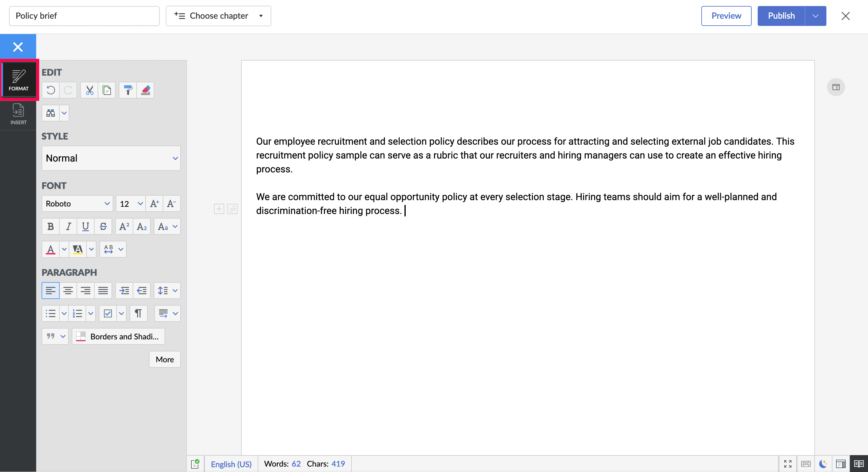Click the clear formatting eraser icon

(146, 90)
